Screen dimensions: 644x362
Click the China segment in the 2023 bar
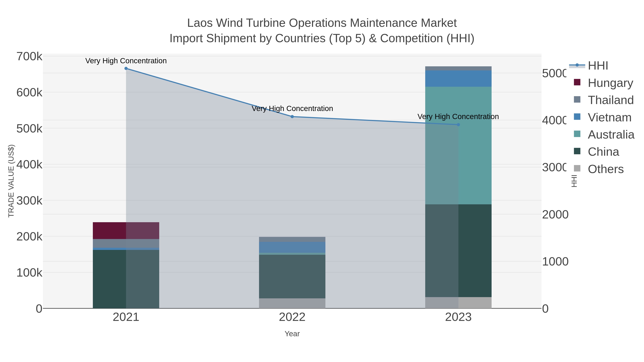[458, 251]
